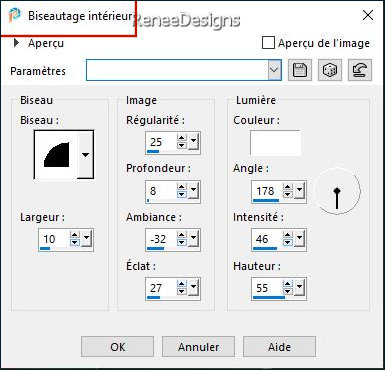Click the Aide button
This screenshot has height=370, width=385.
279,347
